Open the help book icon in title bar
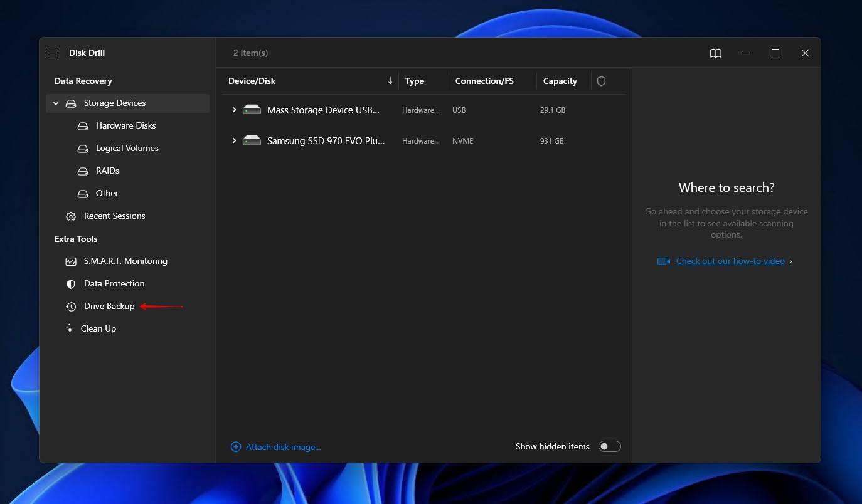Image resolution: width=862 pixels, height=504 pixels. coord(716,53)
